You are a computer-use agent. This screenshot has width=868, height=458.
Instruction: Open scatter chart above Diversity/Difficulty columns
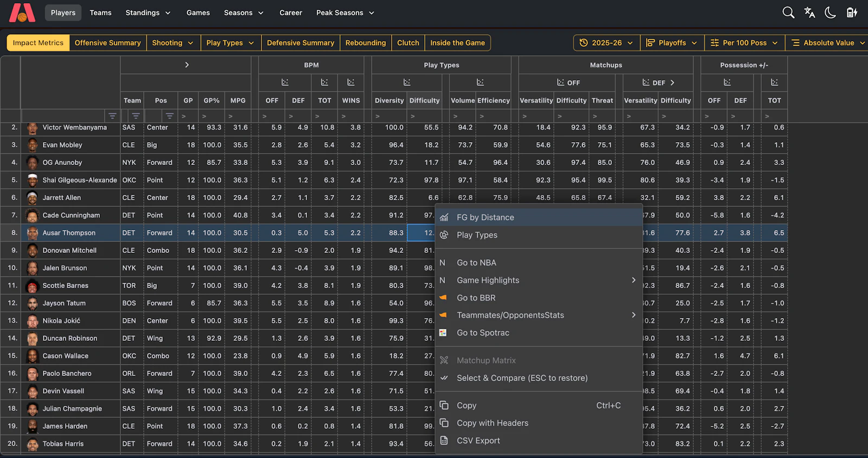(x=407, y=82)
